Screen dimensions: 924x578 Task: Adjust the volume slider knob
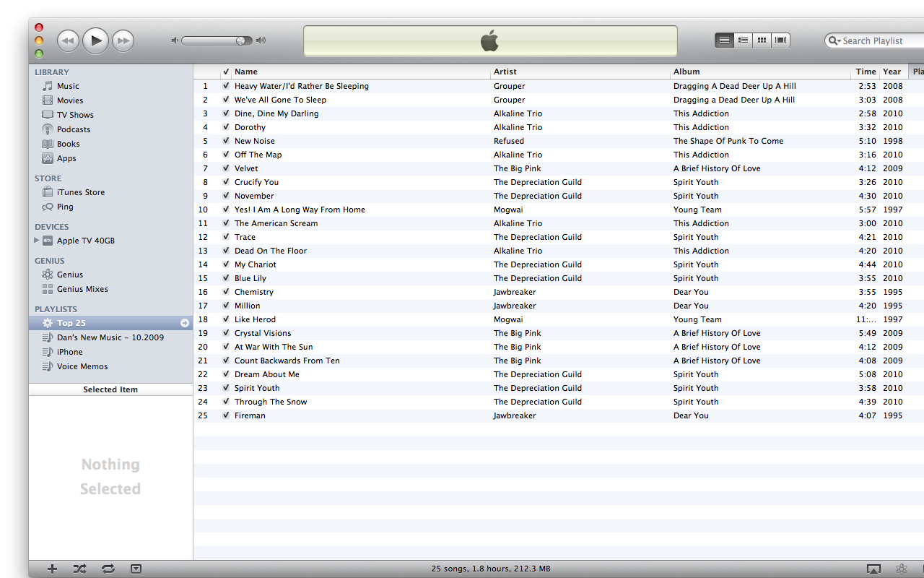pos(240,40)
